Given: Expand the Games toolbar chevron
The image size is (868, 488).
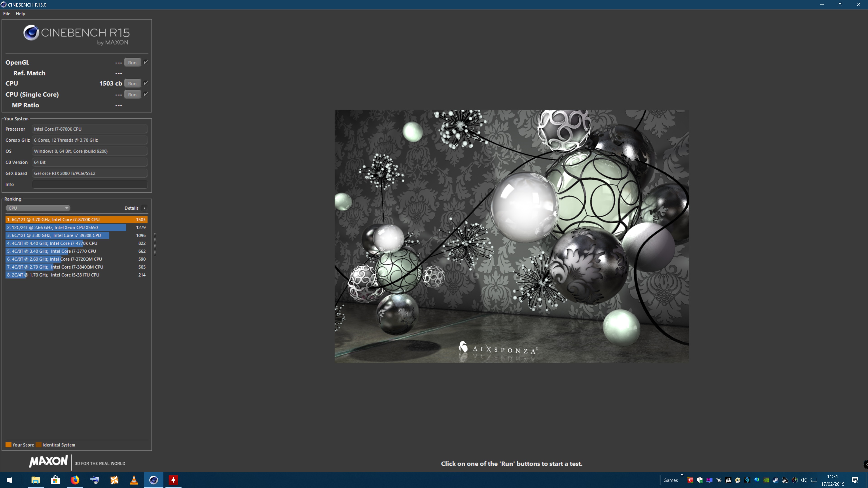Looking at the screenshot, I should [x=682, y=476].
